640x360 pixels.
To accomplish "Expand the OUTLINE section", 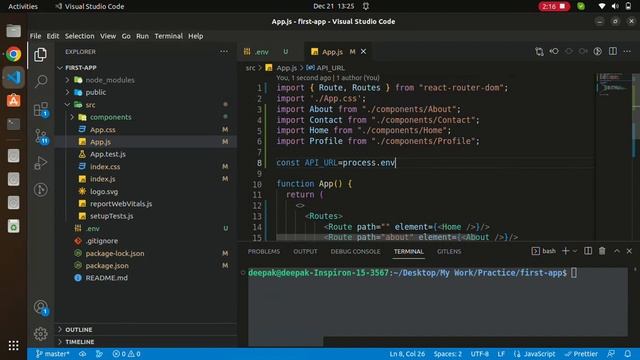I will 78,329.
